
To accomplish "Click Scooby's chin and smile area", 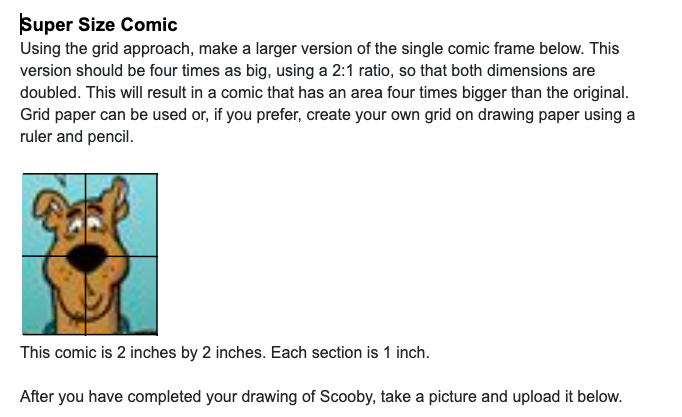I will pos(87,300).
